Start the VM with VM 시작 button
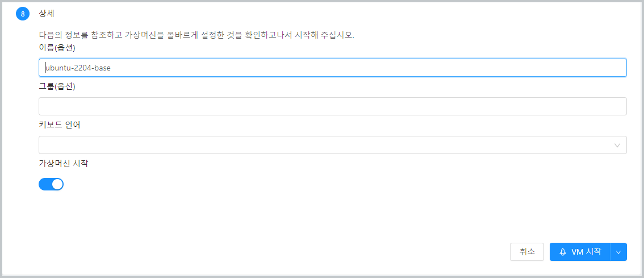The height and width of the screenshot is (278, 644). click(x=580, y=252)
